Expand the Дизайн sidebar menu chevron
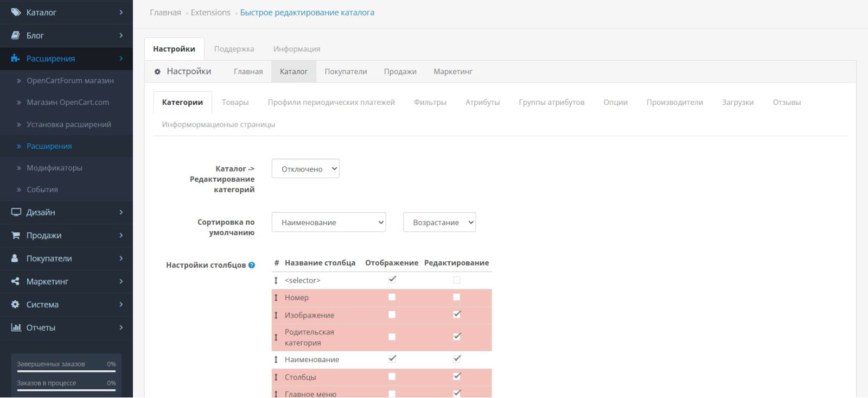This screenshot has height=398, width=868. pyautogui.click(x=121, y=212)
